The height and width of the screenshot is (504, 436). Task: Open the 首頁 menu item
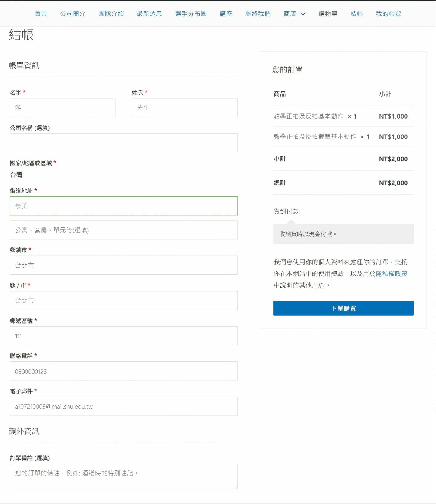click(41, 14)
